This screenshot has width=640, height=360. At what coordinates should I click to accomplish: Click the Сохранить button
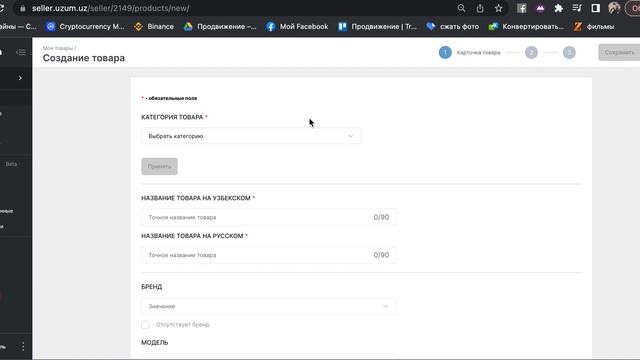point(619,52)
